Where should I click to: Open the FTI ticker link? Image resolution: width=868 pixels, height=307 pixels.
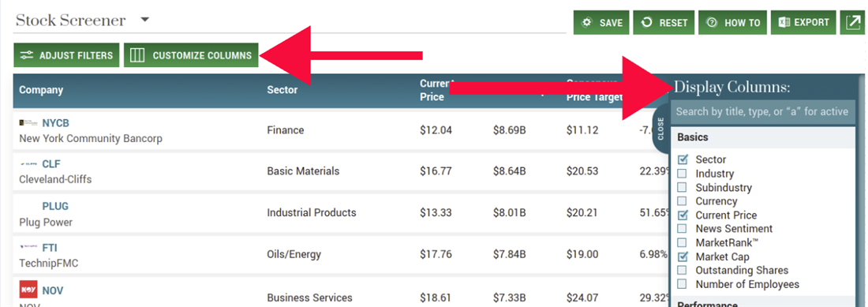pyautogui.click(x=50, y=248)
